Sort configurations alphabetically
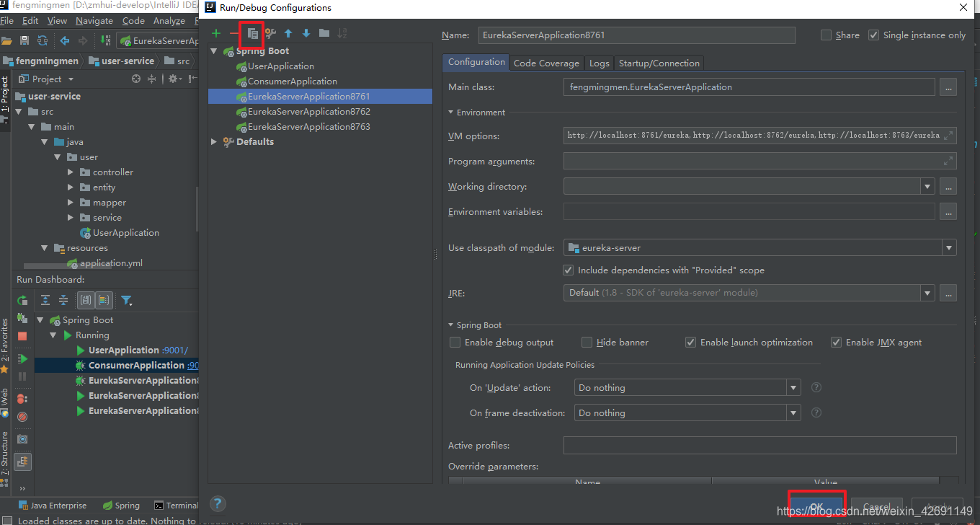 [342, 34]
